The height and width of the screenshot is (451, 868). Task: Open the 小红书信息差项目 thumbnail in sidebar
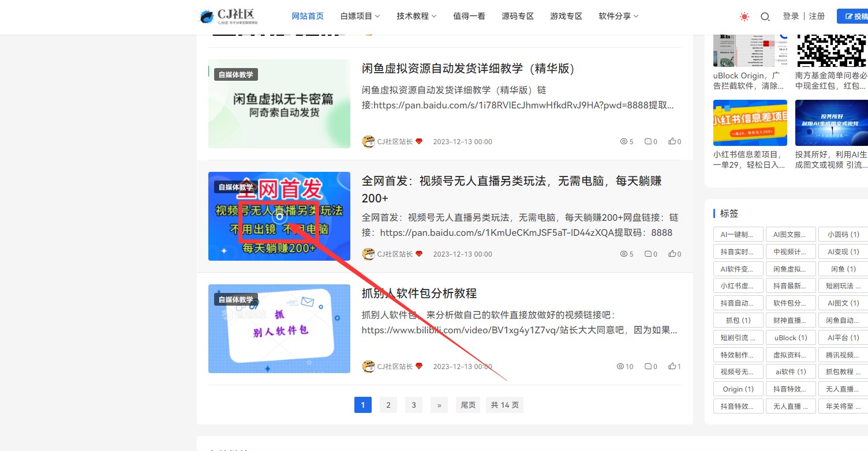click(750, 122)
